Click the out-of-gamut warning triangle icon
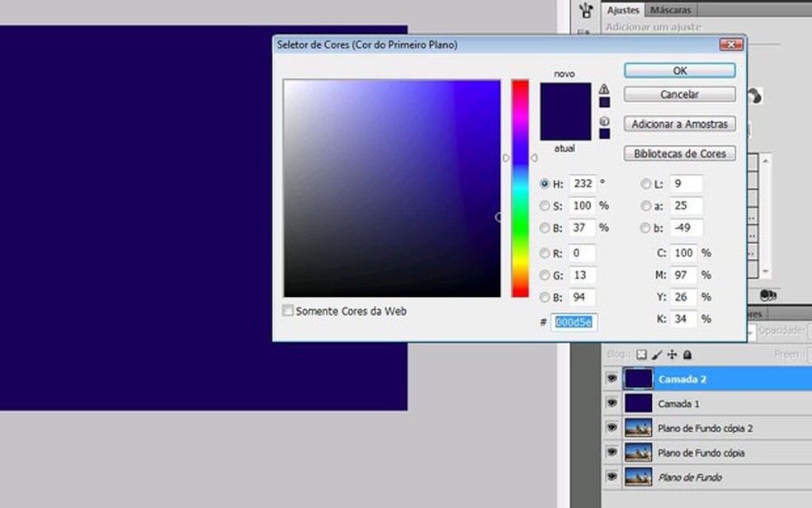812x508 pixels. pos(604,89)
